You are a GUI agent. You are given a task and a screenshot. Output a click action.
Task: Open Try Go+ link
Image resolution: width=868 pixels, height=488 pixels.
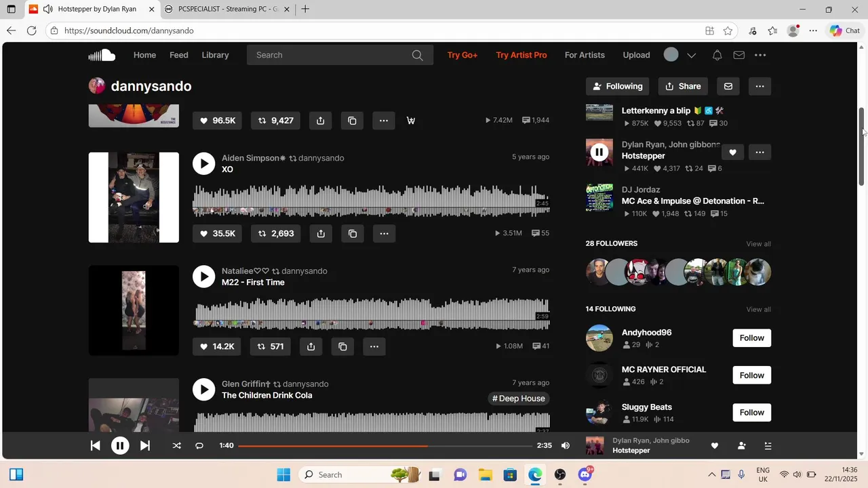462,55
